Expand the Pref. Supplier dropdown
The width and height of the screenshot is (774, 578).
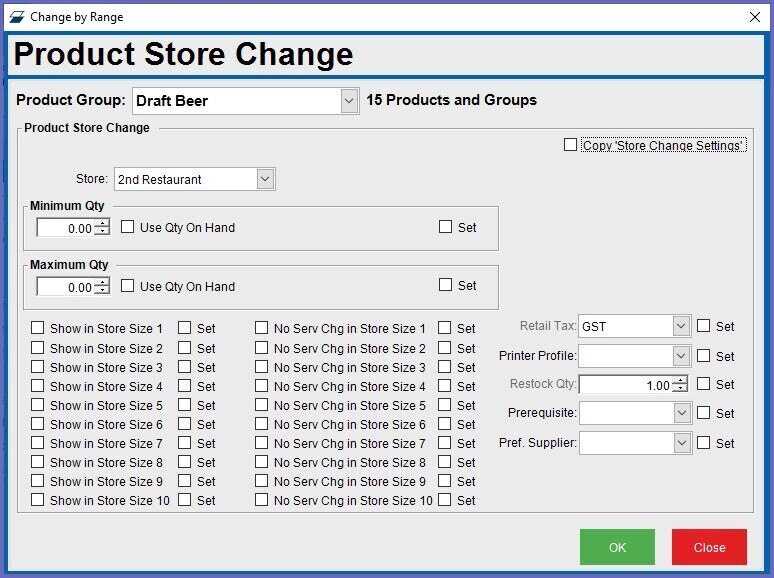pos(681,443)
